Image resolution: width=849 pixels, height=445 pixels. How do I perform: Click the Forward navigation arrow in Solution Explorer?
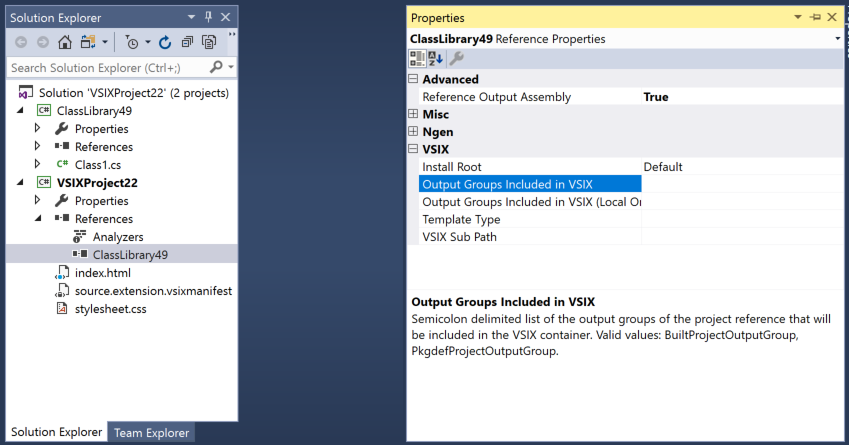pos(43,42)
